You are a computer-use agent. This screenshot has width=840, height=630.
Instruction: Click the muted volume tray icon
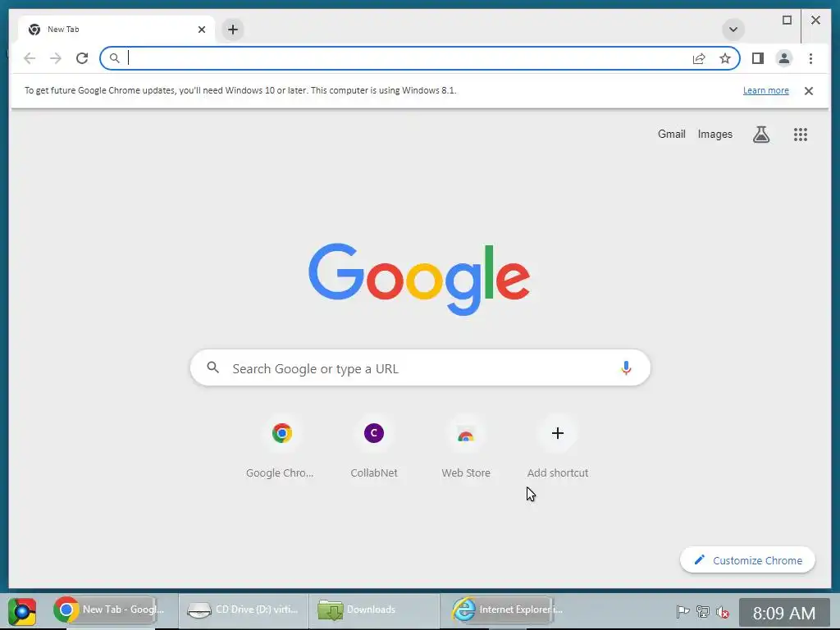(x=723, y=611)
